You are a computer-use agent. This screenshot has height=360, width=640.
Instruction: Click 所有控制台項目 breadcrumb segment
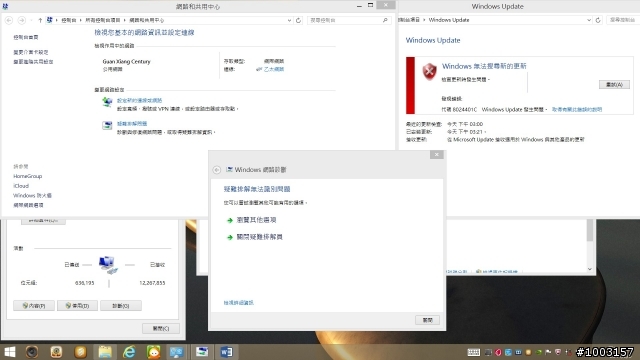103,20
